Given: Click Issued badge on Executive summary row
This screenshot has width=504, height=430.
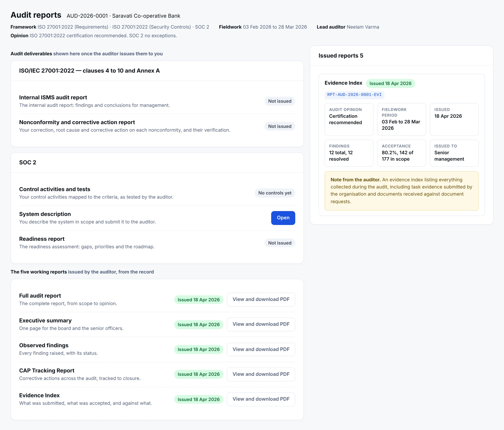Looking at the screenshot, I should coord(198,325).
